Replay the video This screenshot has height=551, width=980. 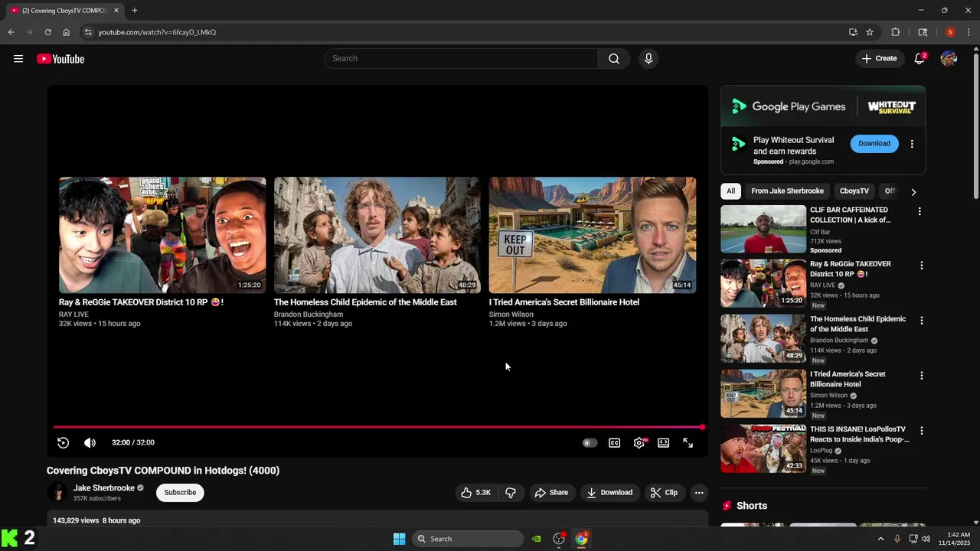(x=64, y=442)
